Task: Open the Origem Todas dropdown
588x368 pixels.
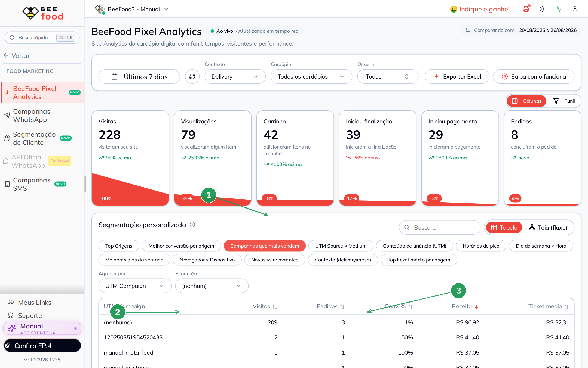Action: point(388,77)
